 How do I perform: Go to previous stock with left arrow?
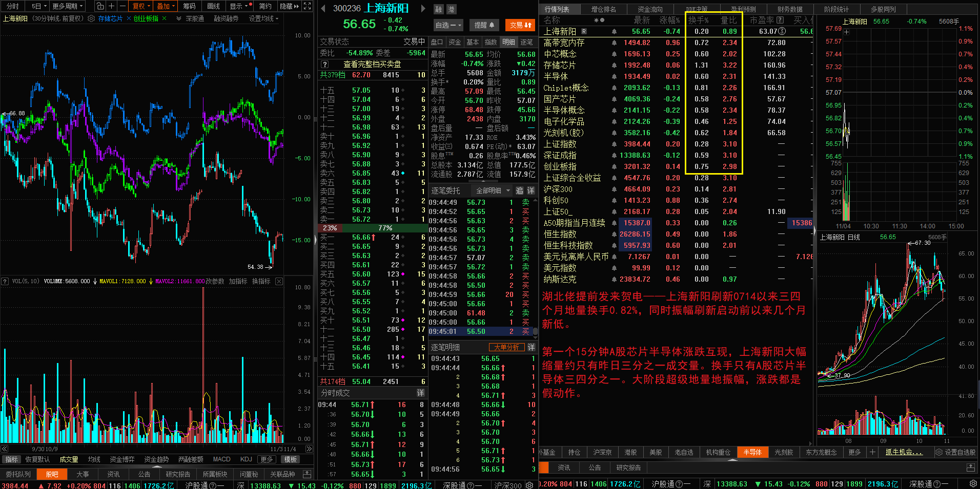323,8
